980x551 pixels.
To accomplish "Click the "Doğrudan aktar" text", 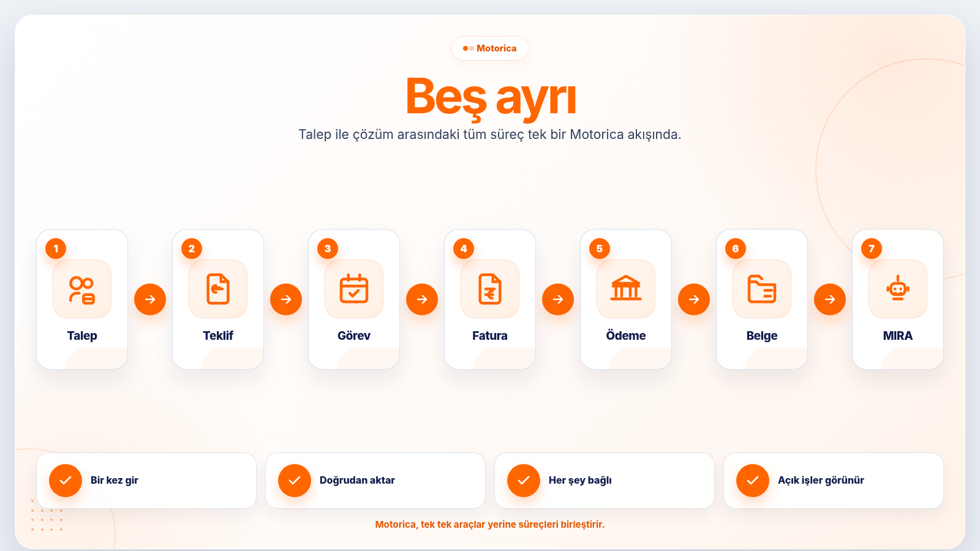I will coord(357,481).
